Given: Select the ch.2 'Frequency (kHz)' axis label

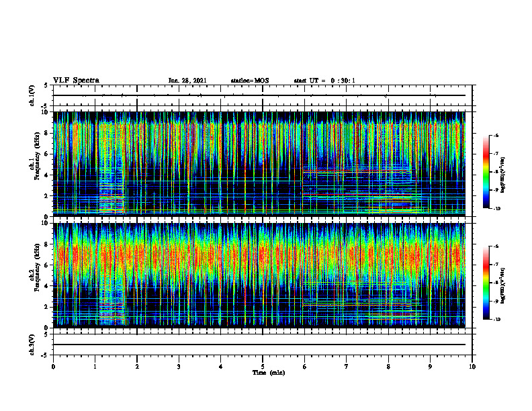Looking at the screenshot, I should 37,267.
